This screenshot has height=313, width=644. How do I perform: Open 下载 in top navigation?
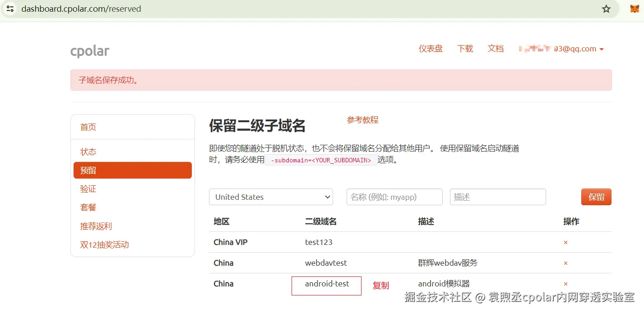tap(465, 49)
